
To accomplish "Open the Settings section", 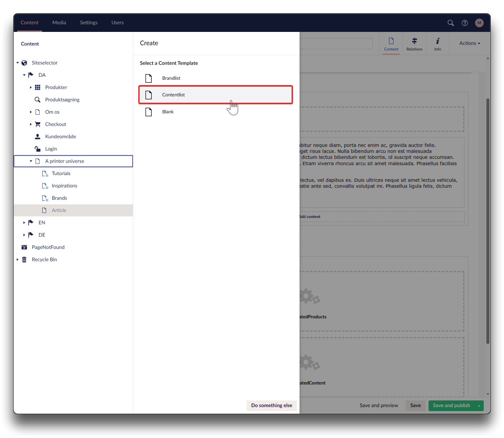I will point(88,23).
